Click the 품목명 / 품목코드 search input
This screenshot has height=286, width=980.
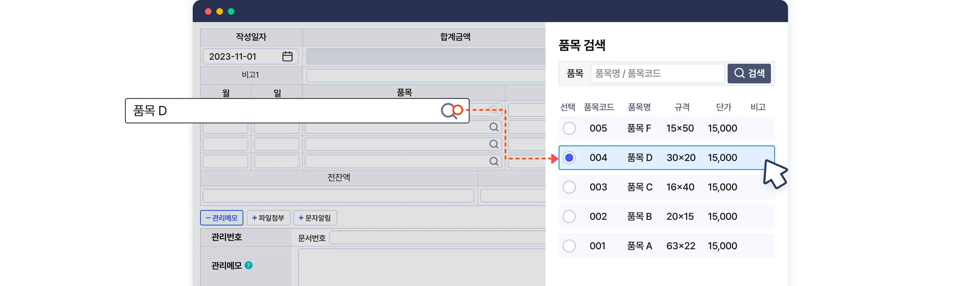(657, 73)
